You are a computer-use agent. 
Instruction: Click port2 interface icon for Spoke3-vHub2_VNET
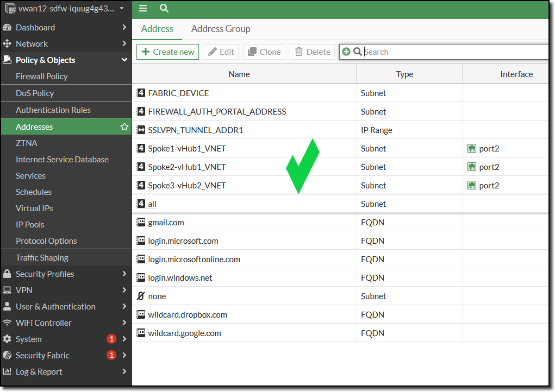click(x=472, y=185)
